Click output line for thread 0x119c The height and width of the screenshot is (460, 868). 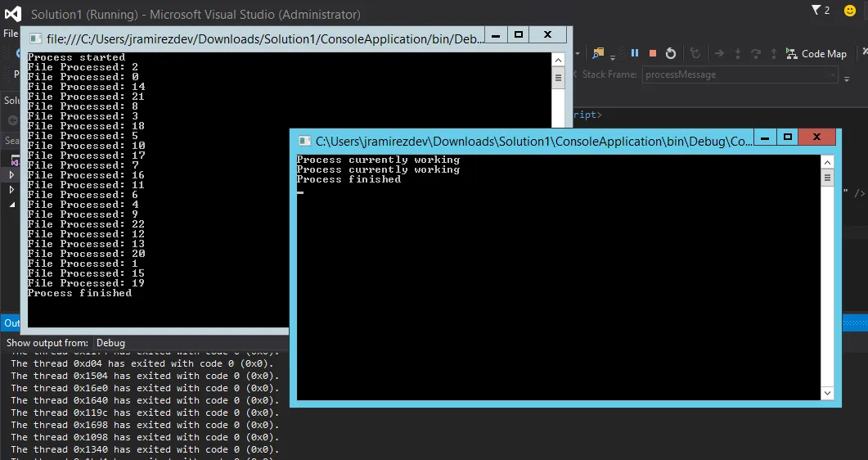145,413
